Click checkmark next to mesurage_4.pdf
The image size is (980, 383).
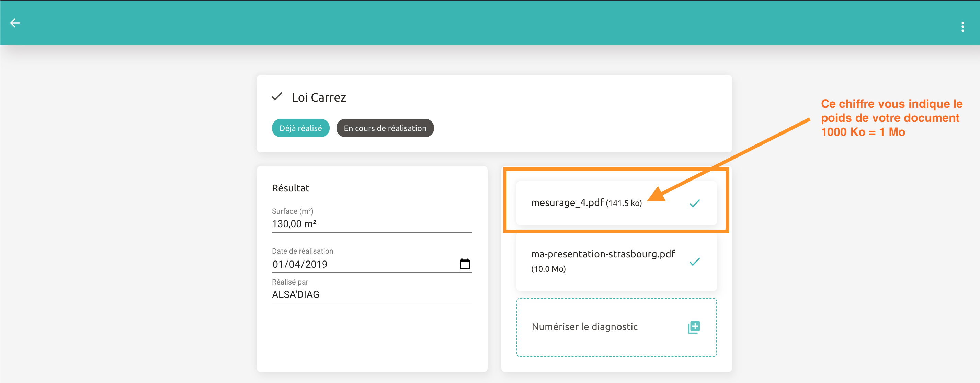pyautogui.click(x=694, y=203)
